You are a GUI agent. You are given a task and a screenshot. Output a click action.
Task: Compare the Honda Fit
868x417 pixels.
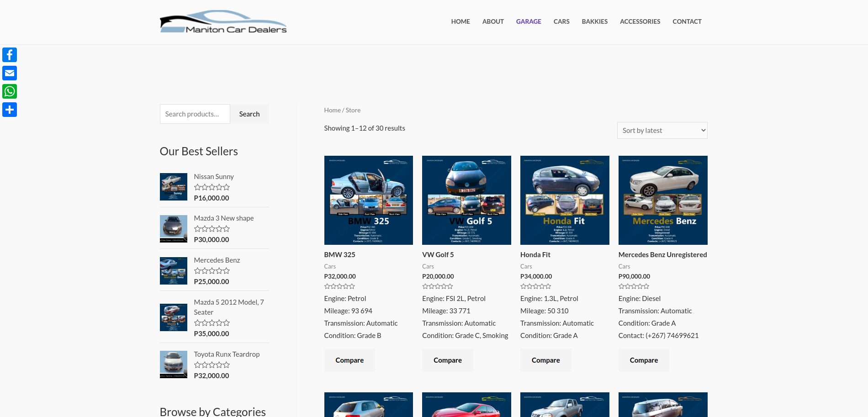[x=546, y=360]
